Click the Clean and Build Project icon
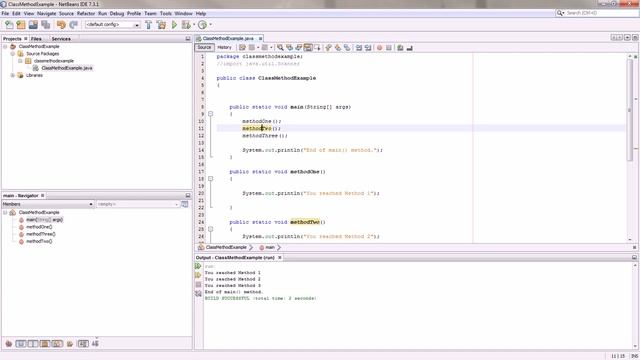640x360 pixels. [161, 25]
